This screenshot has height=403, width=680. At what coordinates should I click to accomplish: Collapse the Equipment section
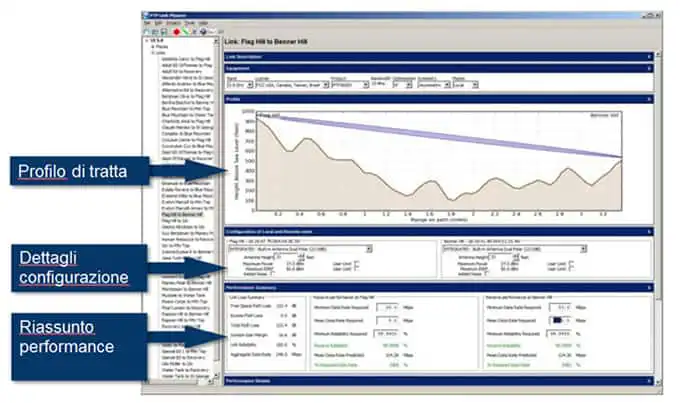tap(649, 68)
